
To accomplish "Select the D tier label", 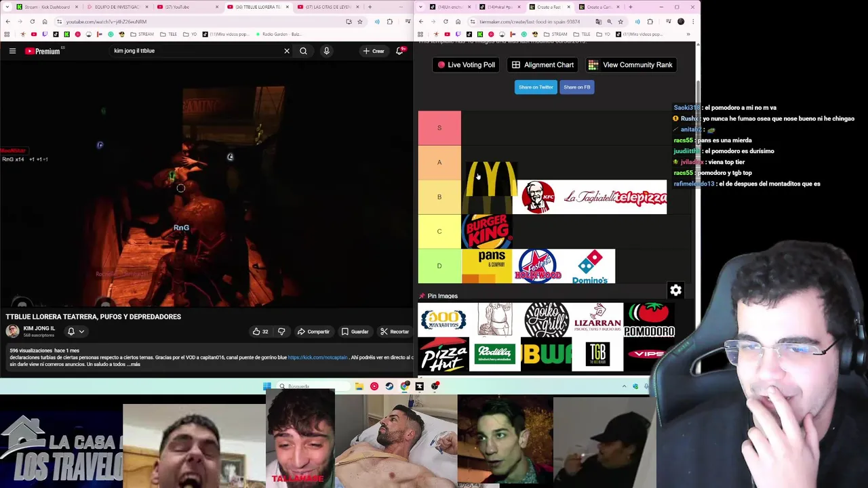I will [x=439, y=266].
